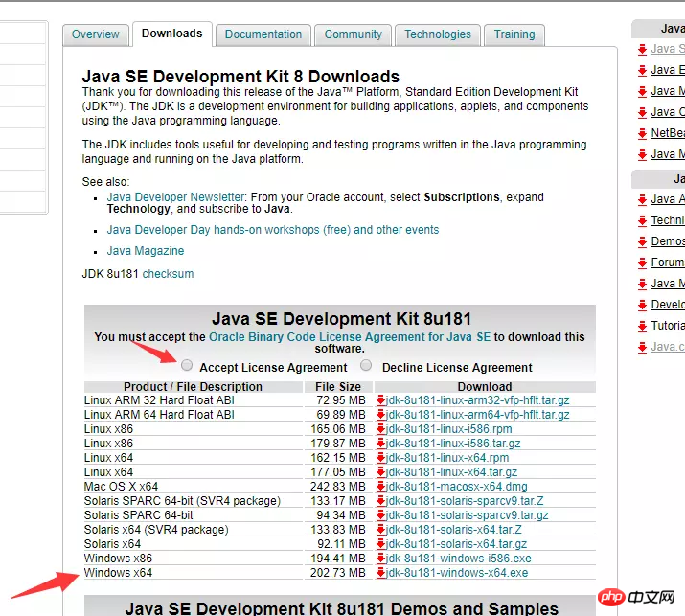Click download arrow icon for linux-x64.tar.gz

click(x=380, y=472)
